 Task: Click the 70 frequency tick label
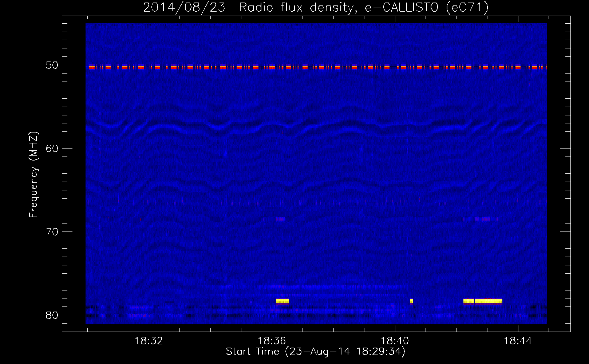pyautogui.click(x=52, y=232)
